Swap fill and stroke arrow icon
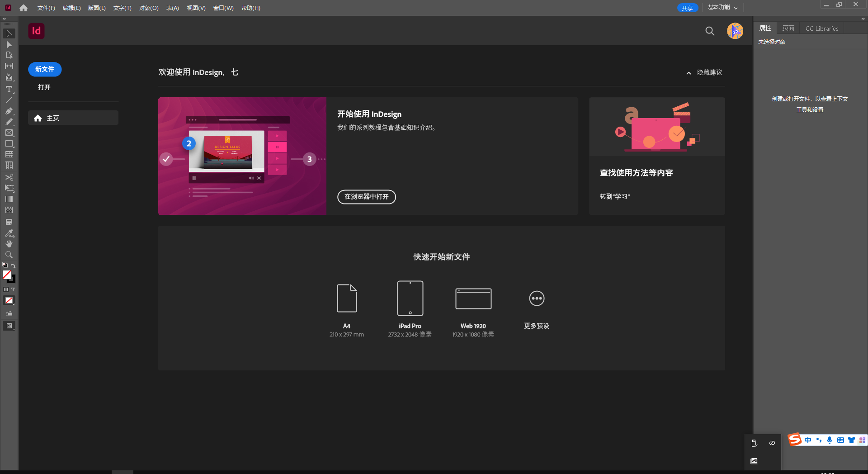This screenshot has height=474, width=868. point(13,265)
